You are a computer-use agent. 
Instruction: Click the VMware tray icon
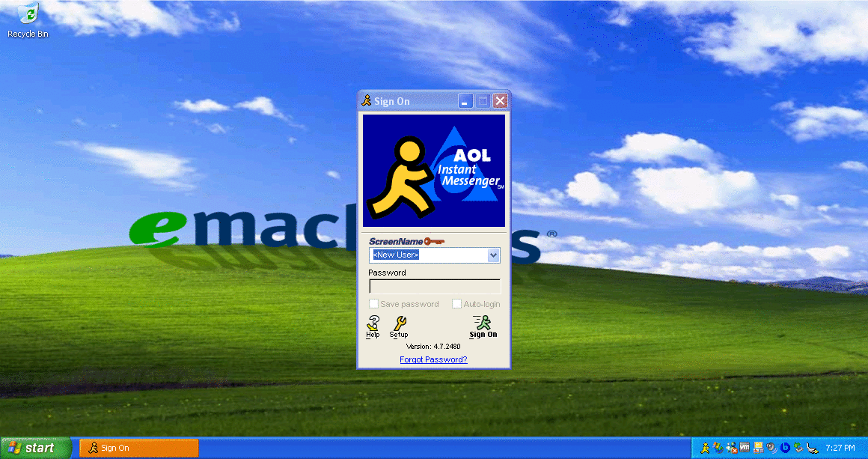coord(745,448)
